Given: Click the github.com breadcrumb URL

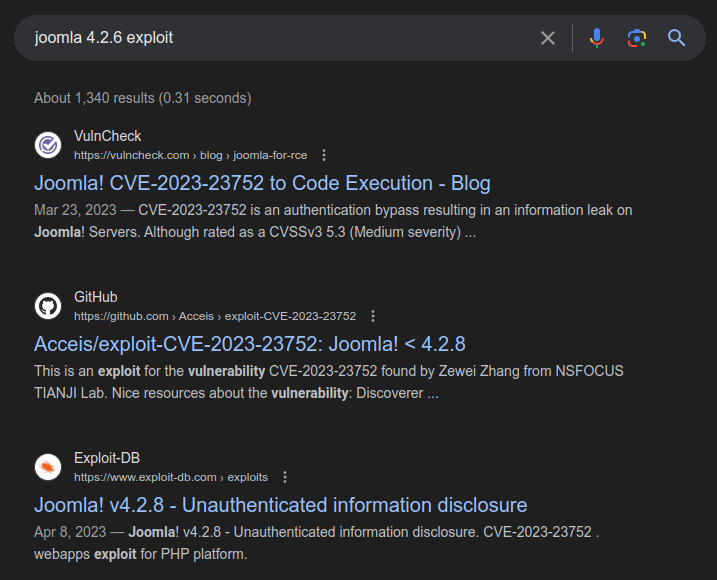Looking at the screenshot, I should coord(214,316).
